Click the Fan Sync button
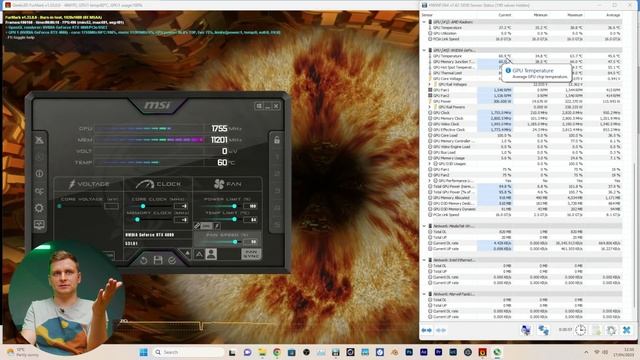The image size is (640, 360). [251, 254]
